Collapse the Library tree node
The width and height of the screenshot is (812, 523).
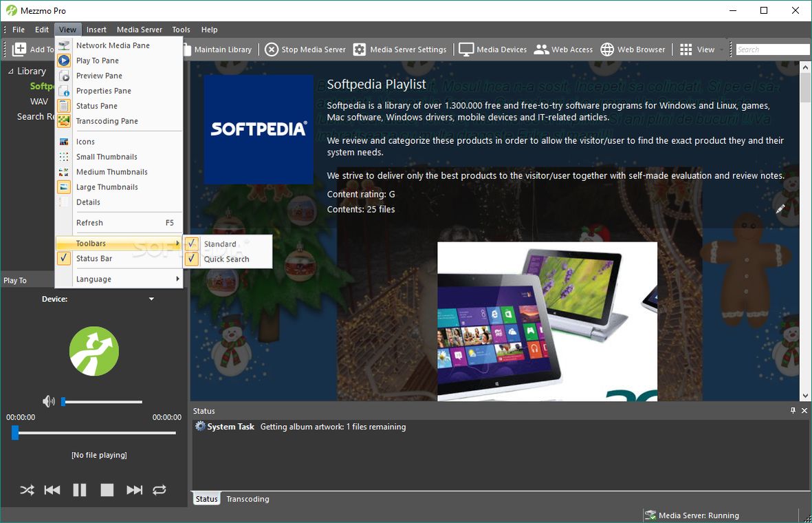[10, 71]
